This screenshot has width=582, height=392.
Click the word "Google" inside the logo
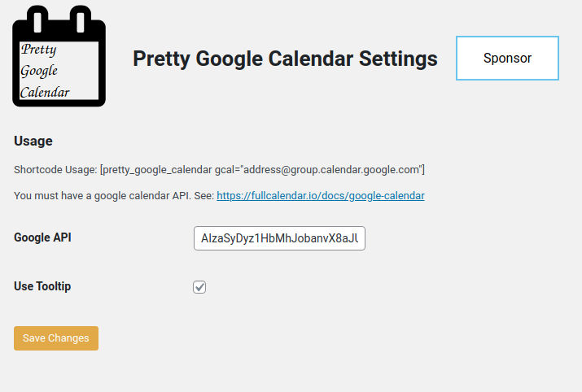click(39, 71)
